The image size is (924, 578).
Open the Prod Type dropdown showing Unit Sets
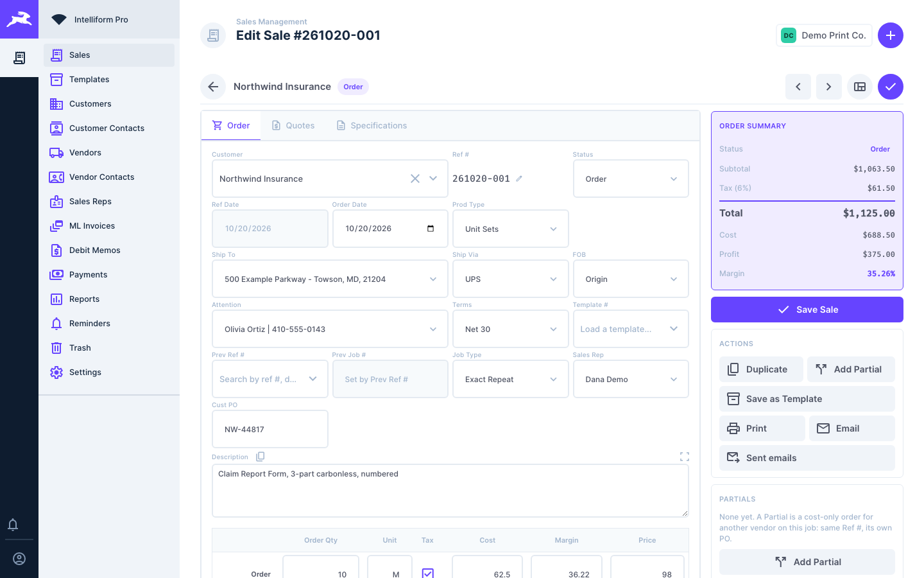pos(511,229)
